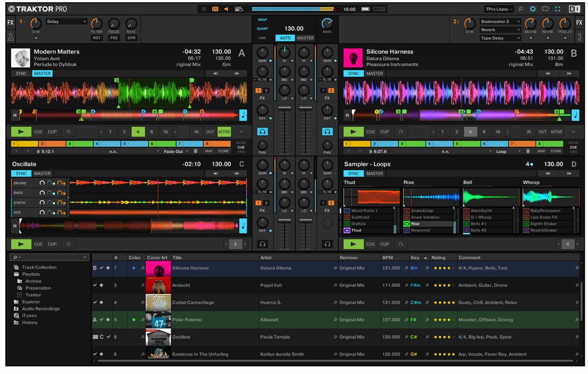Toggle Deck A MASTER button
This screenshot has height=374, width=588.
(x=42, y=73)
